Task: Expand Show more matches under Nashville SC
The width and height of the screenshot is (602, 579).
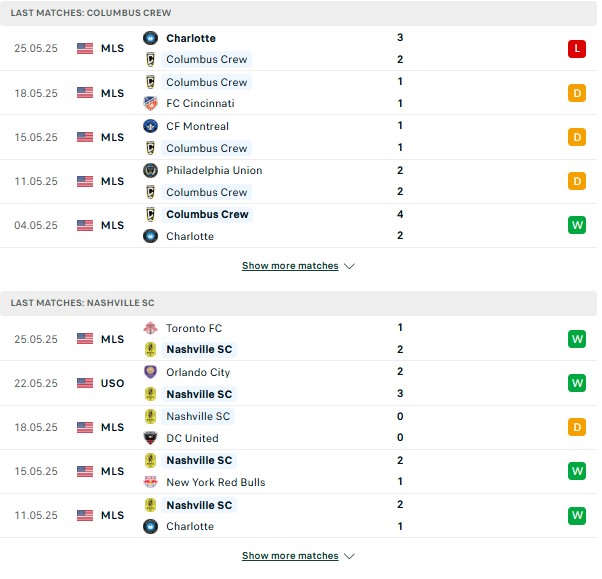Action: 290,556
